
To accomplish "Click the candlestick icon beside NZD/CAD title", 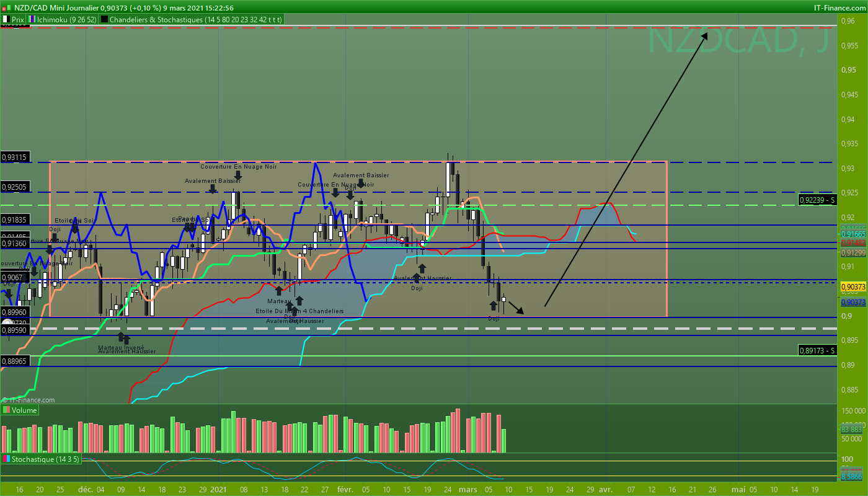I will (x=6, y=7).
